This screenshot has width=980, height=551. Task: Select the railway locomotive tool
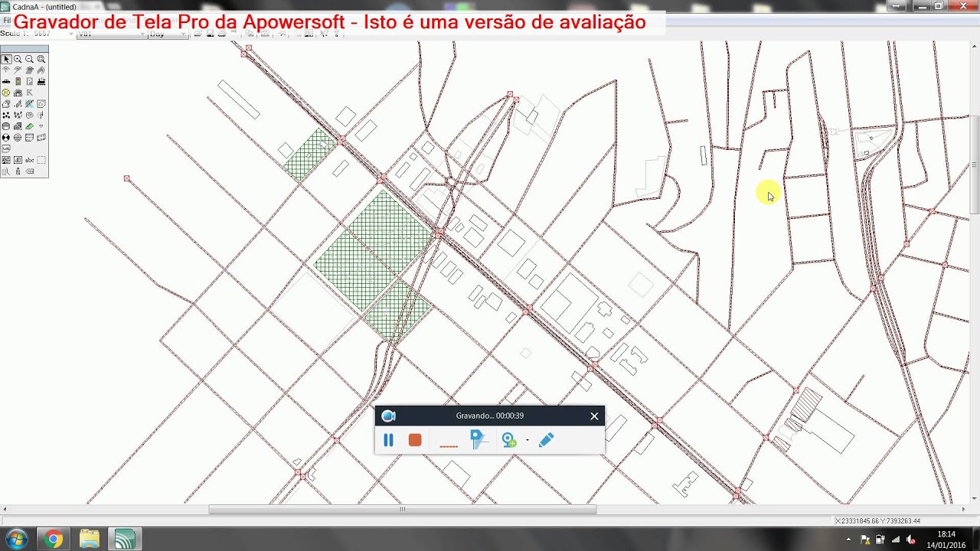41,81
